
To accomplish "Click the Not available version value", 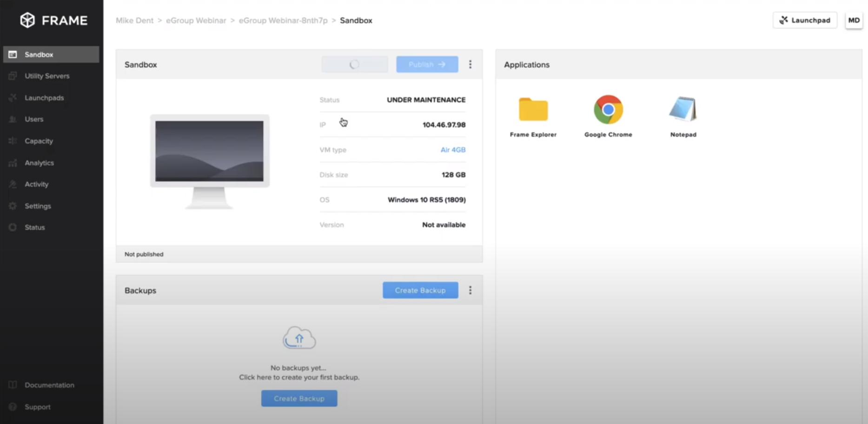I will pyautogui.click(x=444, y=225).
